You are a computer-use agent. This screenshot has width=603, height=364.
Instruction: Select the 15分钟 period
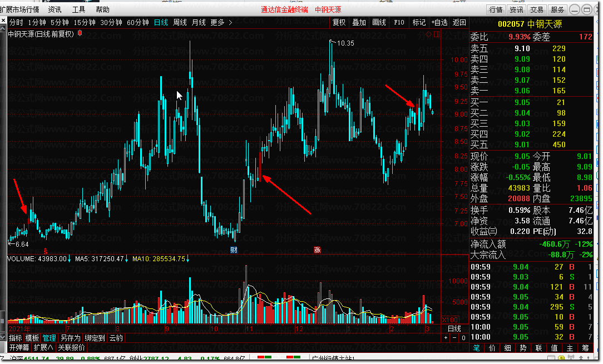[85, 22]
